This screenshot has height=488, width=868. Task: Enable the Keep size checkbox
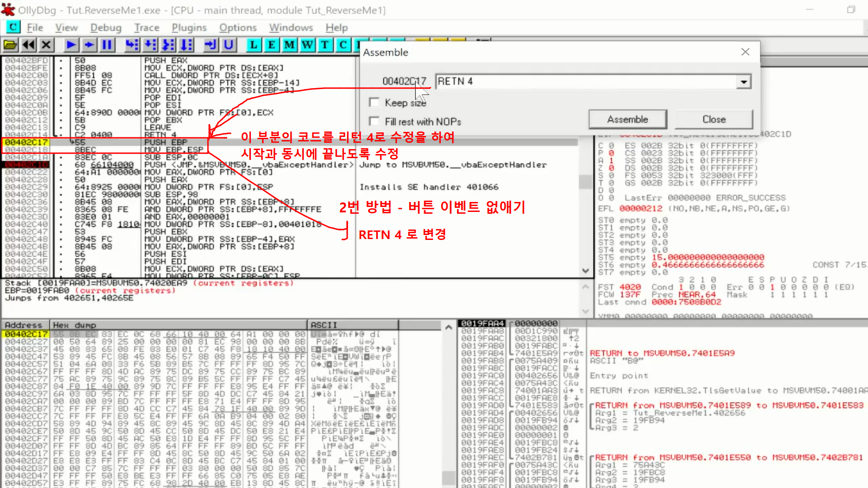(x=374, y=102)
